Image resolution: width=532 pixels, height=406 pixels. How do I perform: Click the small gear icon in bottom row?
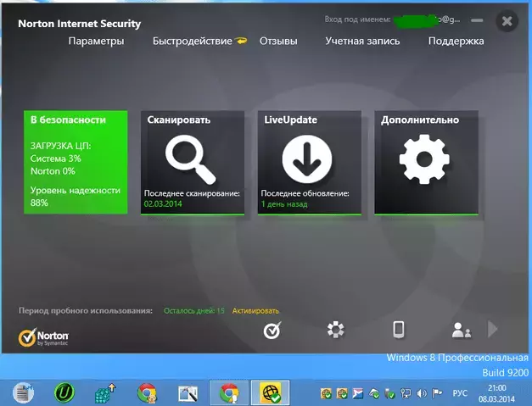[x=335, y=330]
